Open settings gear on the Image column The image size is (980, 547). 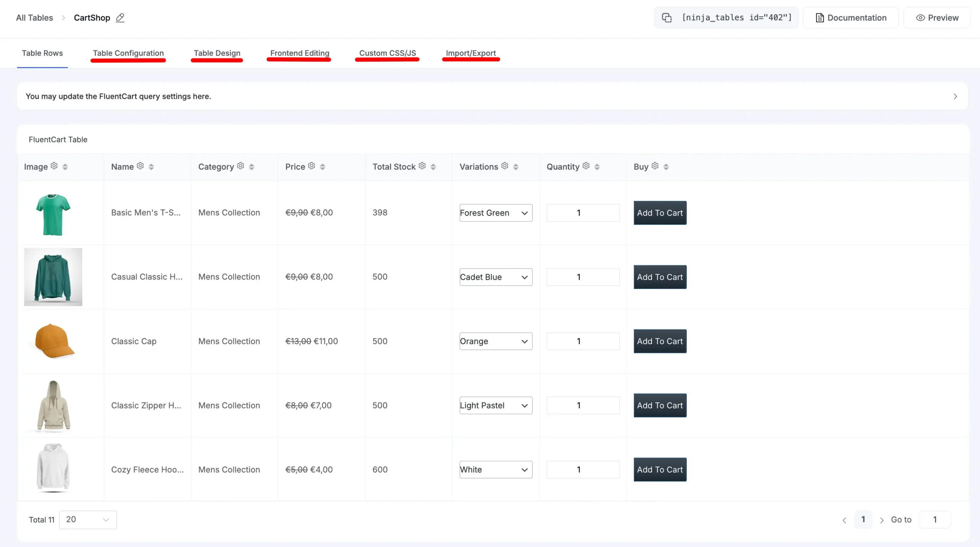tap(54, 166)
